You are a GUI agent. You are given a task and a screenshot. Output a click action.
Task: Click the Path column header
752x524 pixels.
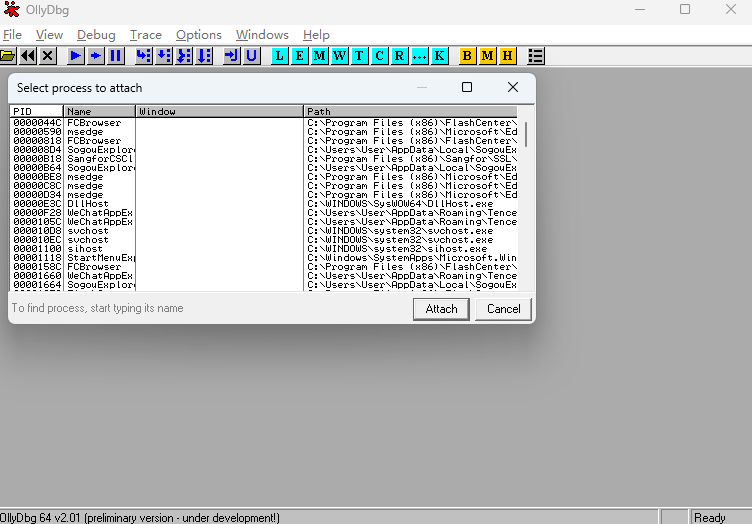(x=411, y=111)
